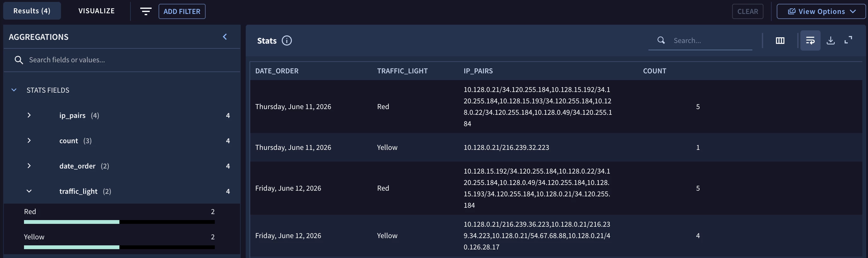This screenshot has height=258, width=868.
Task: Collapse the Aggregations panel with left chevron
Action: pyautogui.click(x=225, y=37)
